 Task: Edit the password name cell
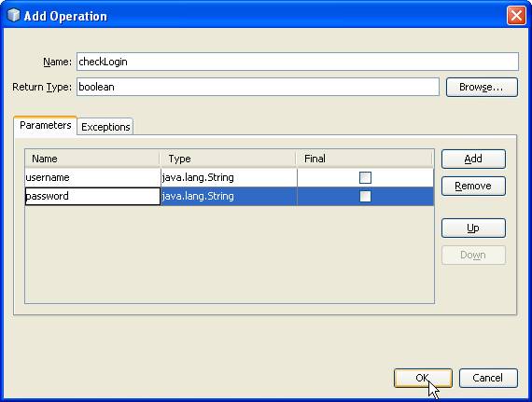[x=92, y=196]
